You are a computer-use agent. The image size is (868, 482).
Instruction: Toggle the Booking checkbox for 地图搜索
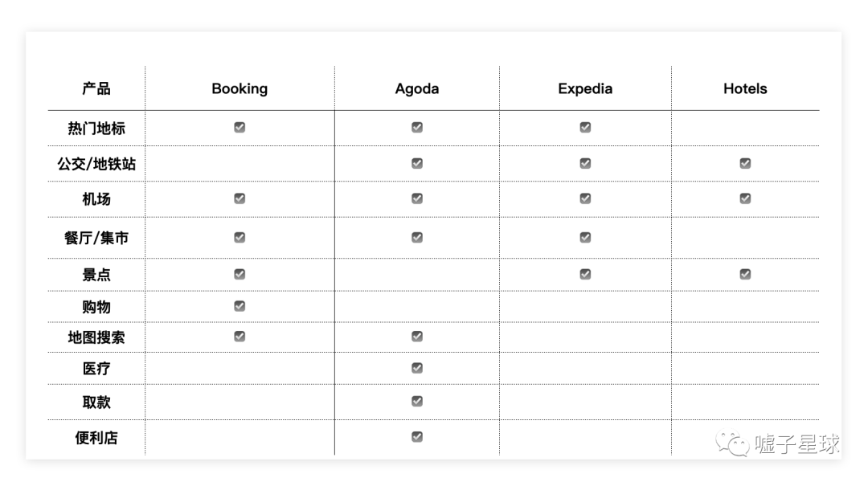(240, 336)
